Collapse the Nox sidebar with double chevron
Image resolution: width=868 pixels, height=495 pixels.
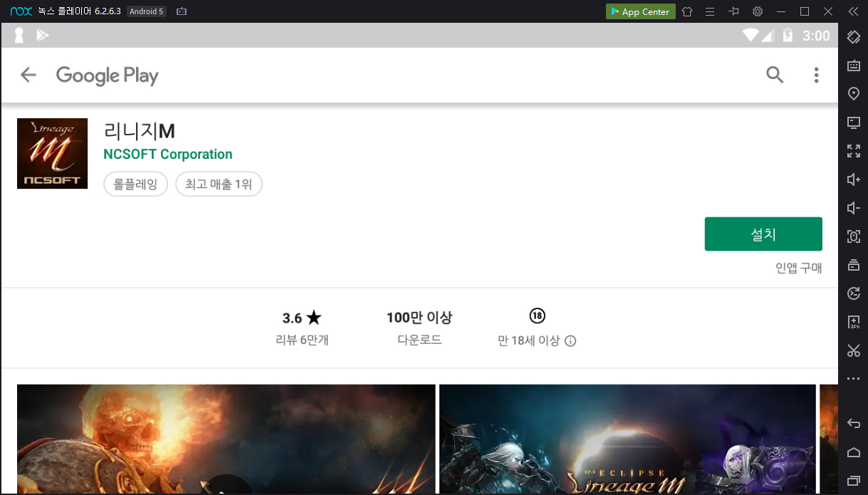[853, 11]
